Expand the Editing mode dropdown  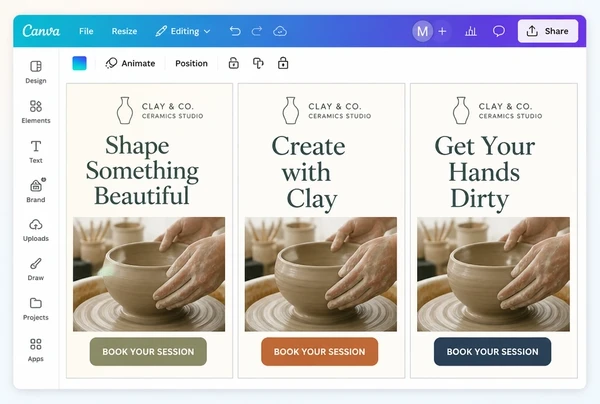[183, 31]
